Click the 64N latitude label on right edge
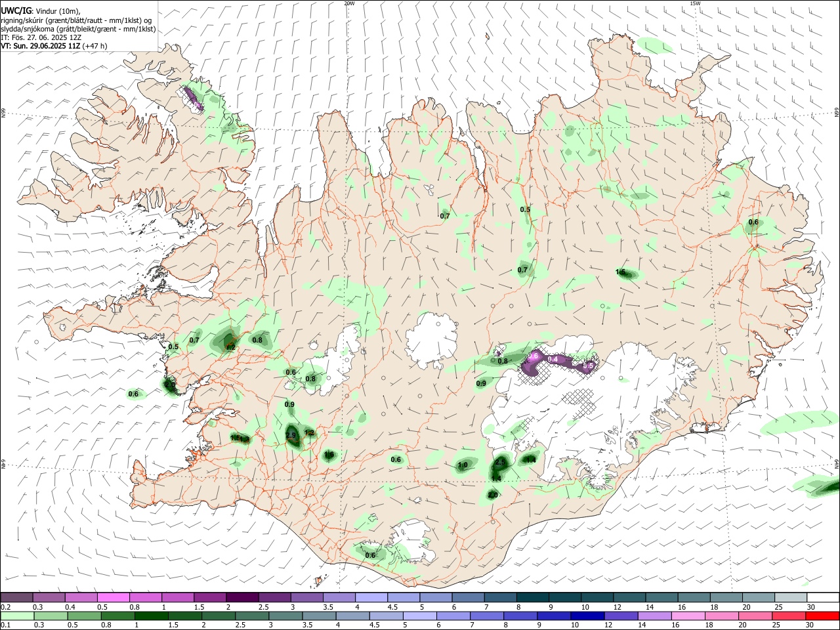 coord(837,463)
